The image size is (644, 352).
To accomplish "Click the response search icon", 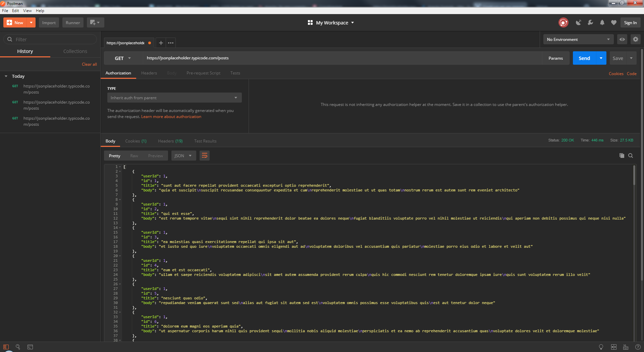I will tap(631, 156).
